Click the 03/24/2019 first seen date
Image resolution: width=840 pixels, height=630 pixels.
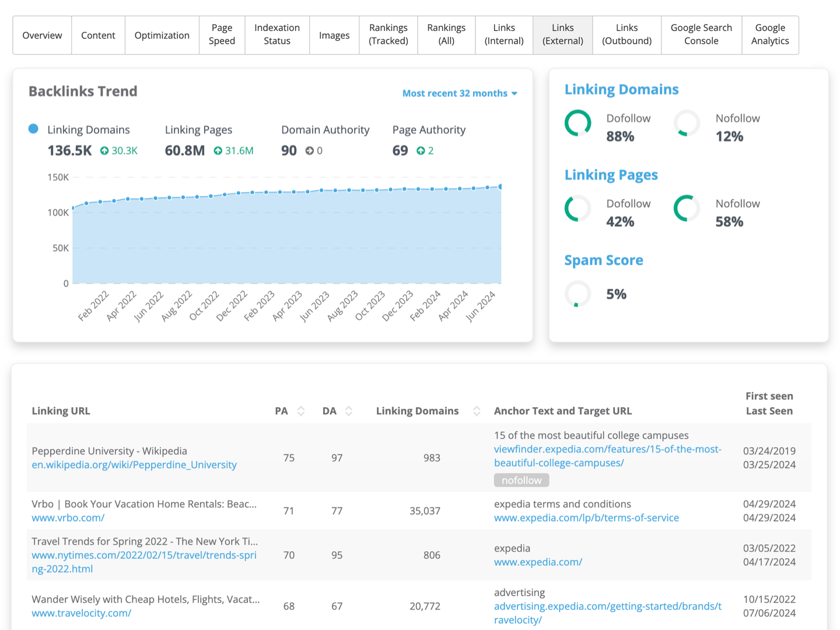pos(769,451)
